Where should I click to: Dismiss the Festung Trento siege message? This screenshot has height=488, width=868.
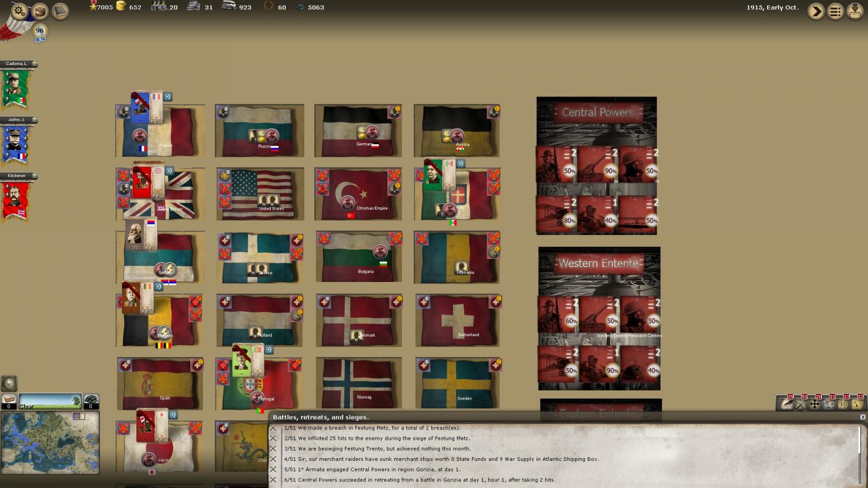coord(273,448)
